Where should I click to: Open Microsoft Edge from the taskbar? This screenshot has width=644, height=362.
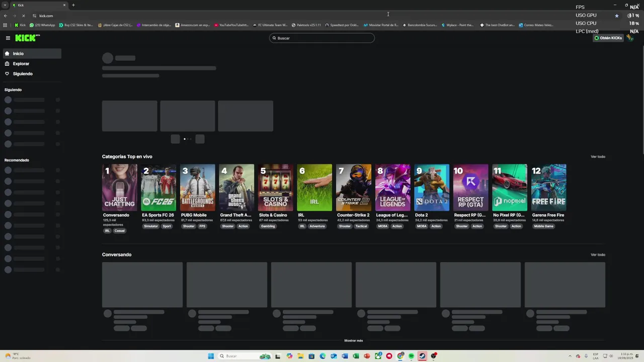[x=323, y=356]
